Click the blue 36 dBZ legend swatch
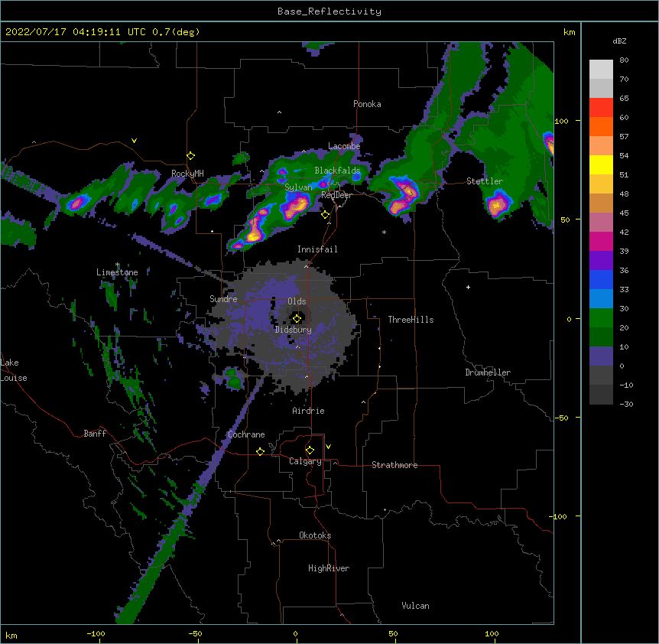 (x=601, y=279)
